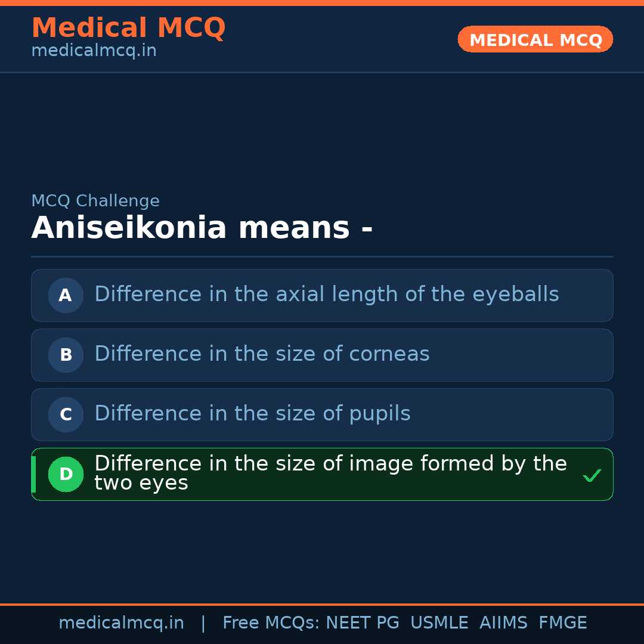Screen dimensions: 644x644
Task: Click the letter B circle badge
Action: (x=66, y=355)
